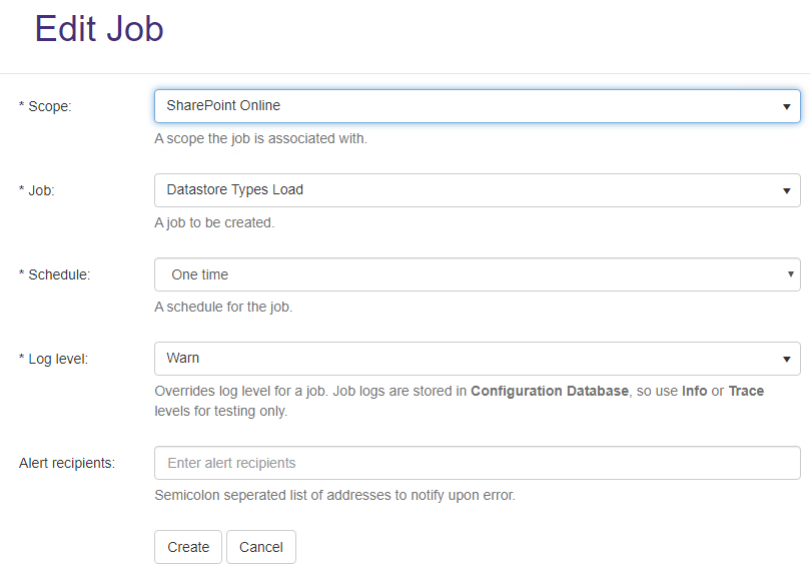Click the arrow on the Scope combo box
The width and height of the screenshot is (810, 572).
[x=787, y=106]
